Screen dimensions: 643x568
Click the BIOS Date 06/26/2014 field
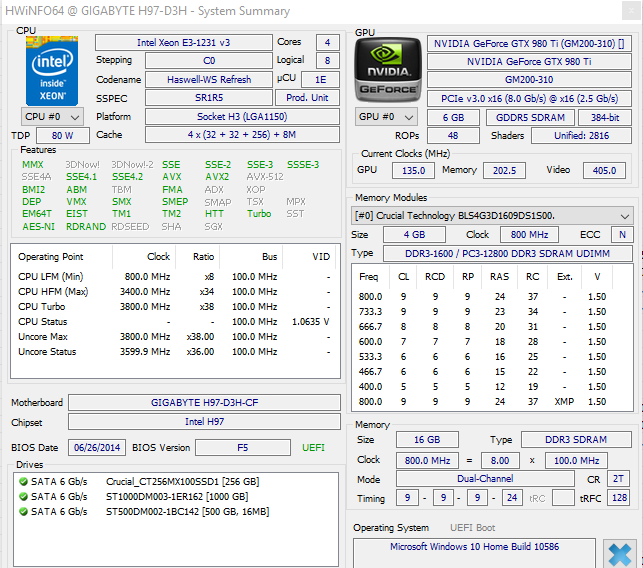pos(97,447)
